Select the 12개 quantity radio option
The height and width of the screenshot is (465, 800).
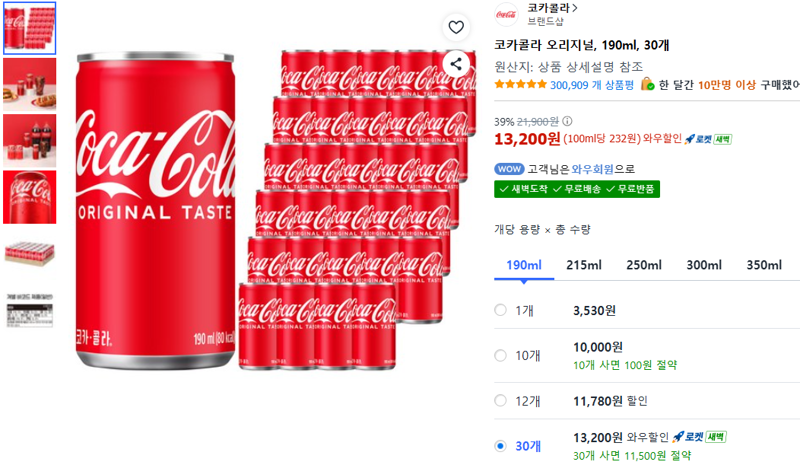(x=501, y=401)
